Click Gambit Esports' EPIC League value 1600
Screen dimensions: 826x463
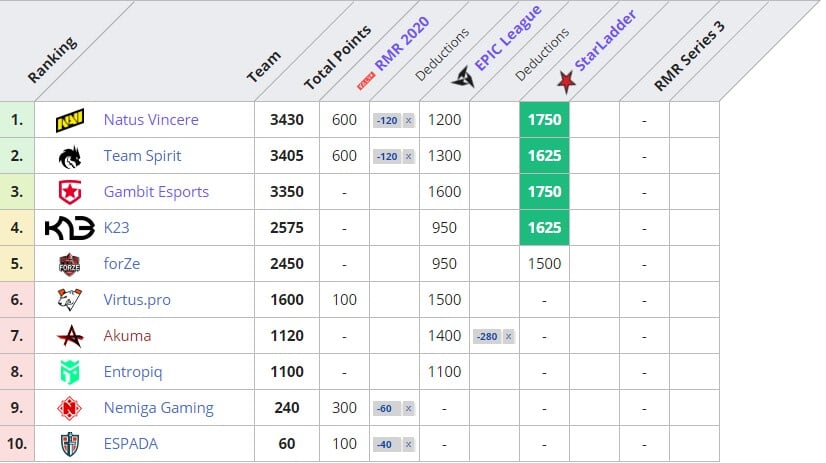pos(445,192)
